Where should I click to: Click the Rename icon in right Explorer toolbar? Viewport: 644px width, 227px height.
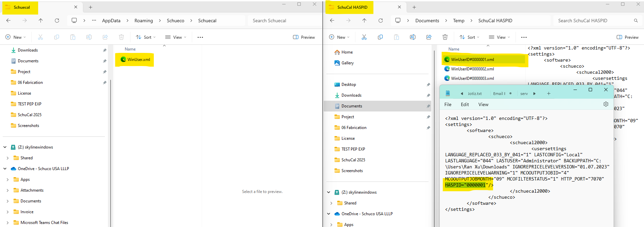pos(412,37)
